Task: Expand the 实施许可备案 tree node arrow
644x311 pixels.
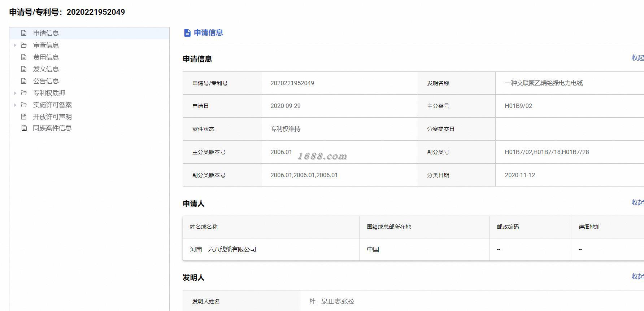Action: pos(15,105)
